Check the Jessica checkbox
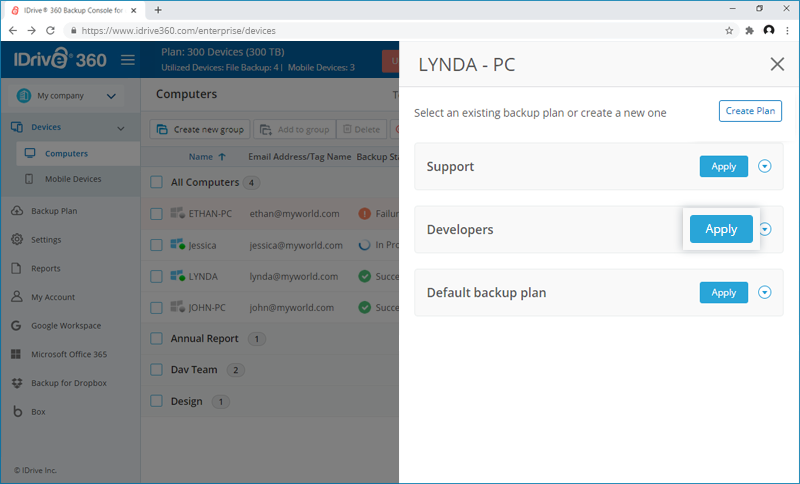The image size is (800, 484). pos(156,245)
